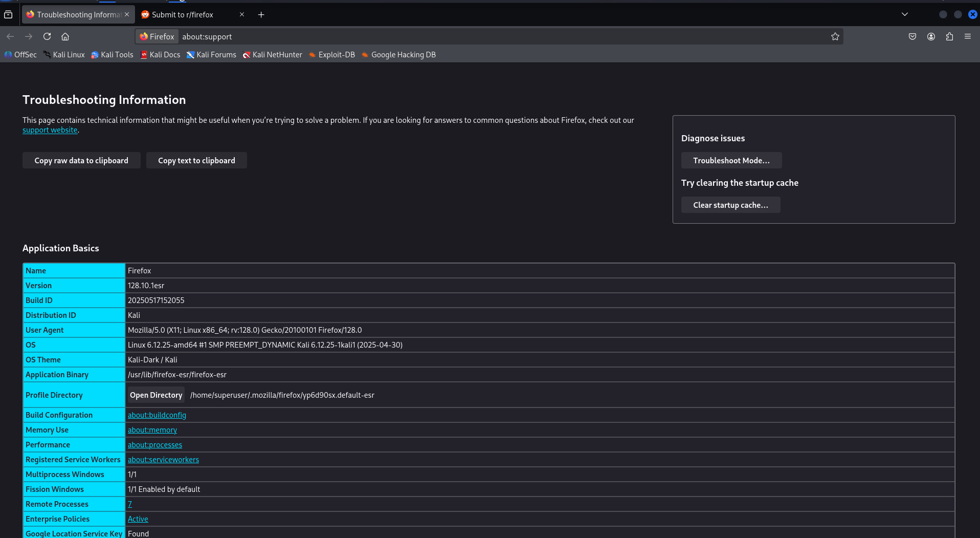Close the Troubleshooting Information tab
The width and height of the screenshot is (980, 538).
(127, 14)
